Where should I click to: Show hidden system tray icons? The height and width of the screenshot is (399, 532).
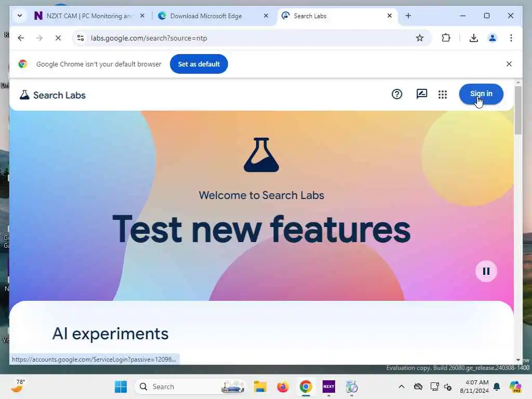pos(402,387)
